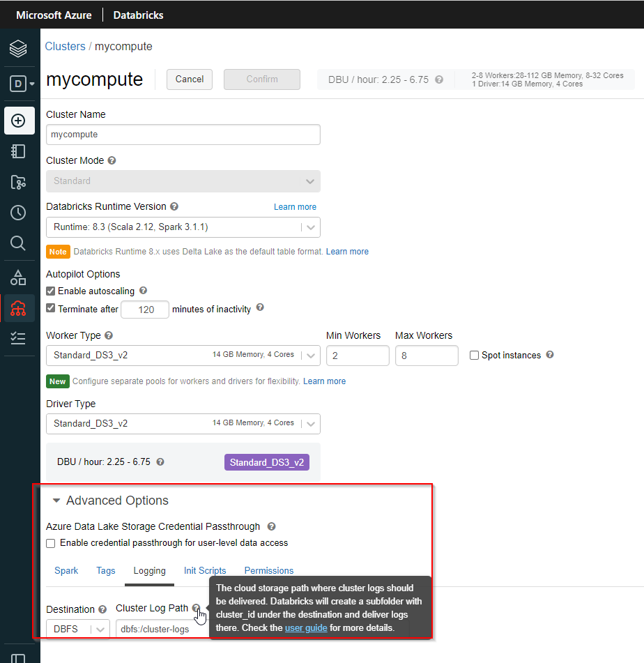Click the Databricks title in header
This screenshot has width=644, height=663.
[x=138, y=15]
